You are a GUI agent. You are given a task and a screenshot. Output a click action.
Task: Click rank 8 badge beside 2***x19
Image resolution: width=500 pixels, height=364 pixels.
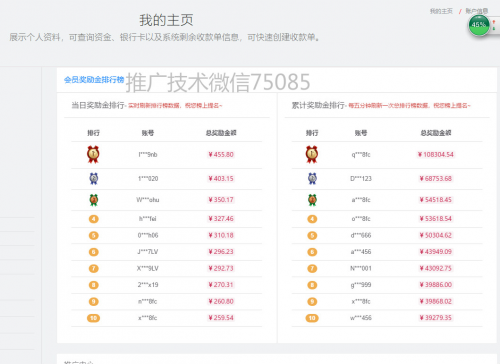point(94,285)
